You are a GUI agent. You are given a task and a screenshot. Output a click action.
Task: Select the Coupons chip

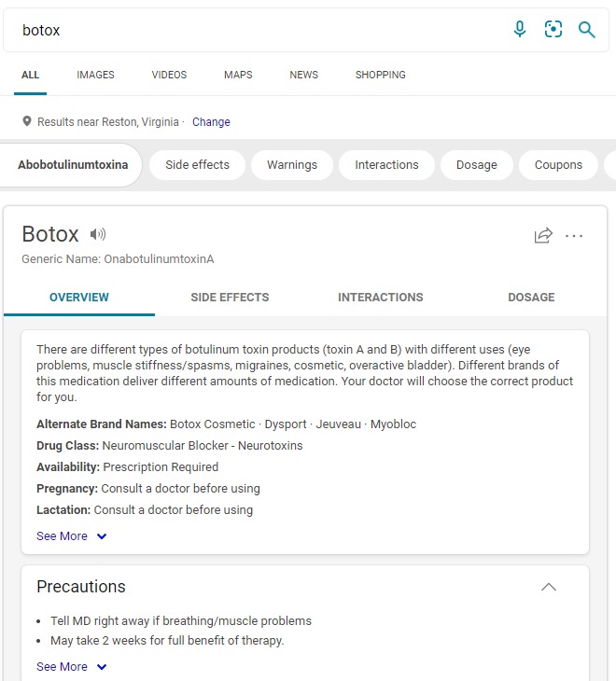pyautogui.click(x=558, y=165)
